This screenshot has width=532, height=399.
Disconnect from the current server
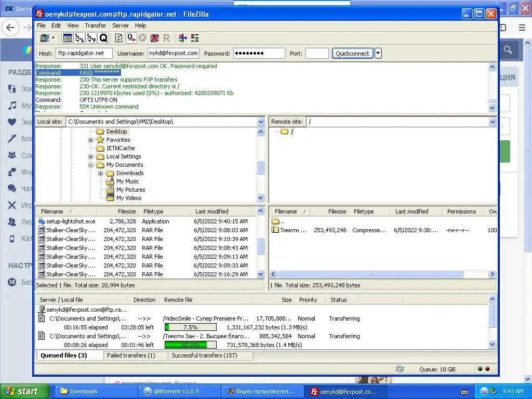(x=155, y=38)
